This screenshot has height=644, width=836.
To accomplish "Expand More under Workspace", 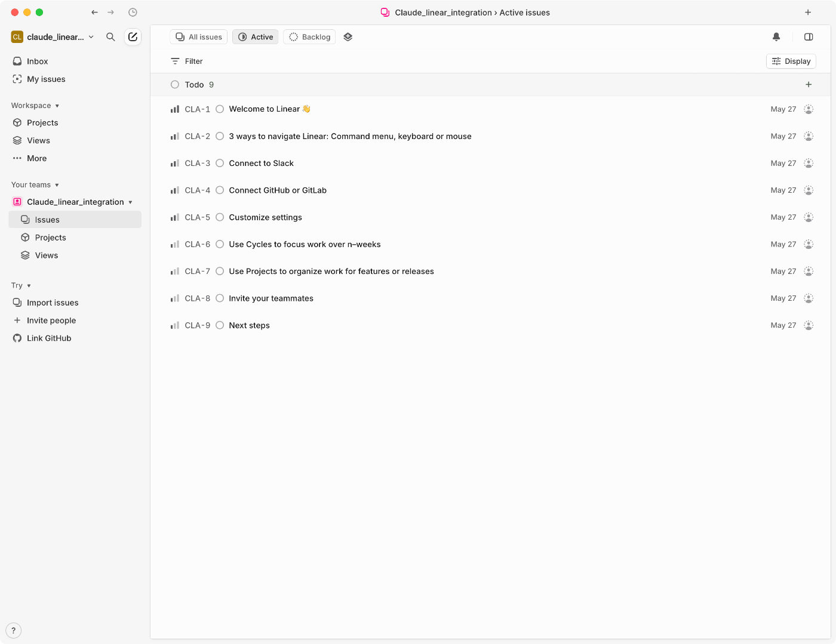I will (37, 159).
